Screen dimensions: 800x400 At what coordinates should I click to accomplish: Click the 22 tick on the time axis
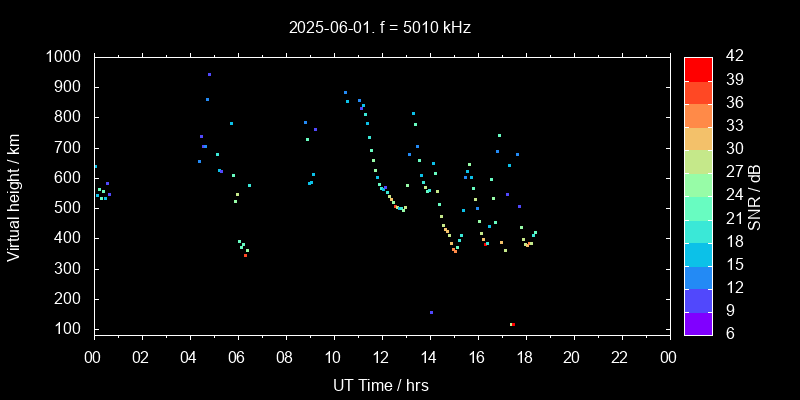[621, 357]
